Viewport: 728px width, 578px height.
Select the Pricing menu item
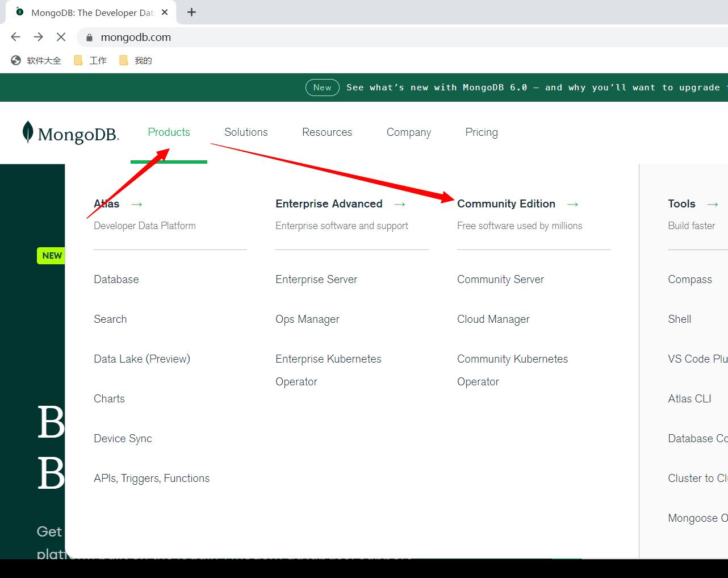click(x=482, y=132)
